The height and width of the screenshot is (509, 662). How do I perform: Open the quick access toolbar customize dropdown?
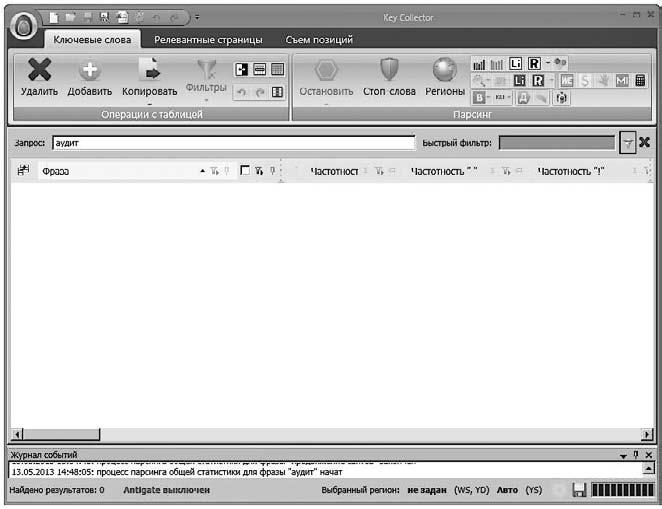[x=197, y=17]
